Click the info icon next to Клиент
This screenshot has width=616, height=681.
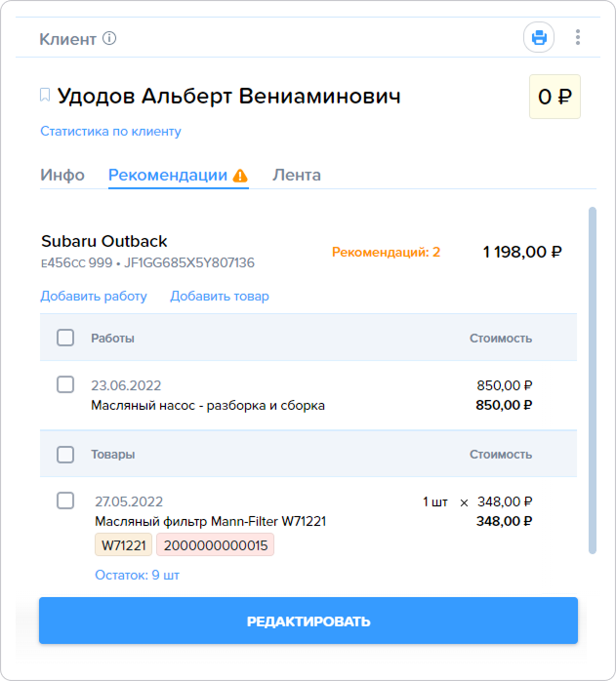point(109,39)
